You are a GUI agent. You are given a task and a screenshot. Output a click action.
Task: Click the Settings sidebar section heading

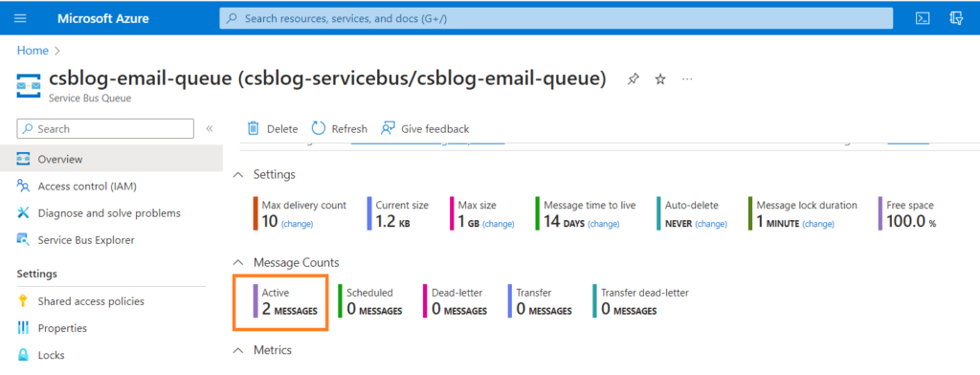(37, 274)
